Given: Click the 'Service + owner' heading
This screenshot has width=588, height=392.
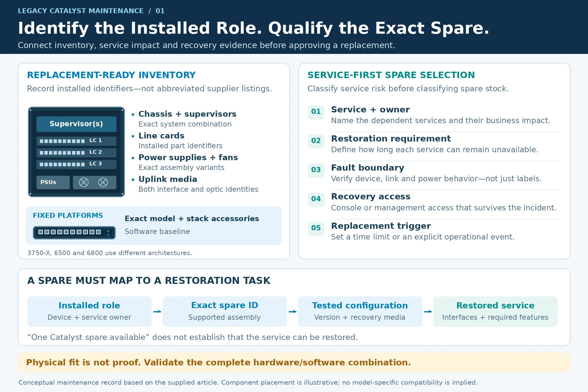Looking at the screenshot, I should coord(370,110).
